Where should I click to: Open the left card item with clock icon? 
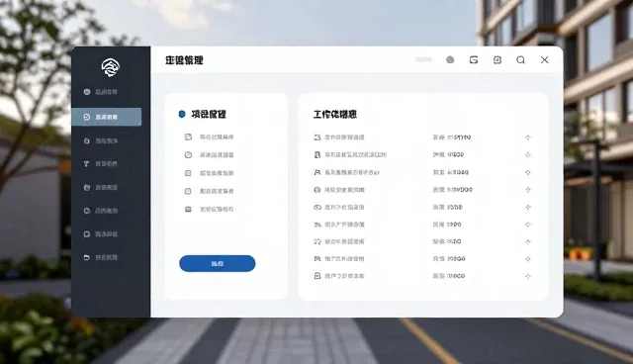click(209, 155)
